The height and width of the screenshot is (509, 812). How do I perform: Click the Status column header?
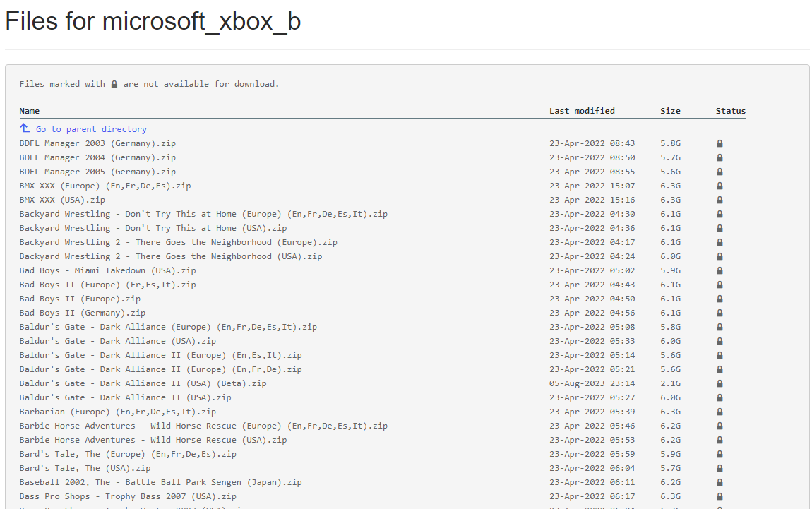731,111
